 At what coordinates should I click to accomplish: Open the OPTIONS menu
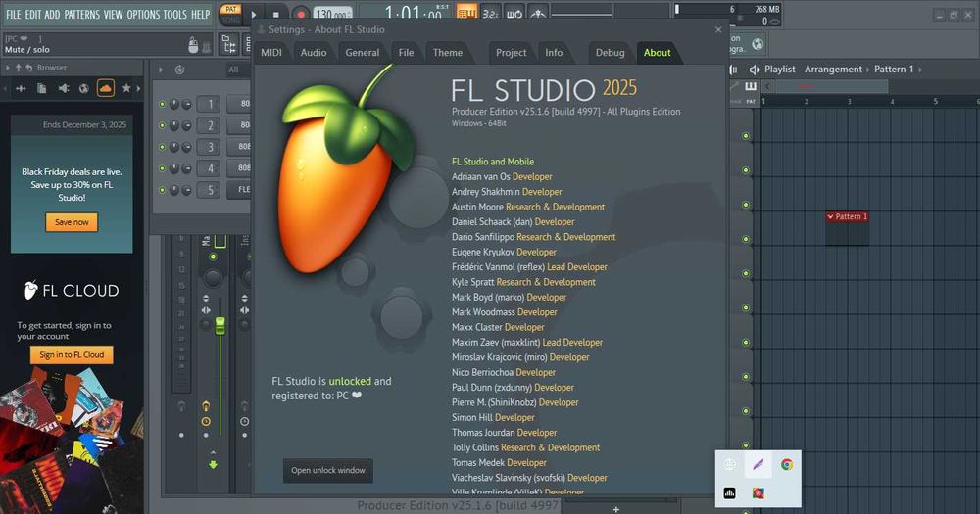click(143, 14)
